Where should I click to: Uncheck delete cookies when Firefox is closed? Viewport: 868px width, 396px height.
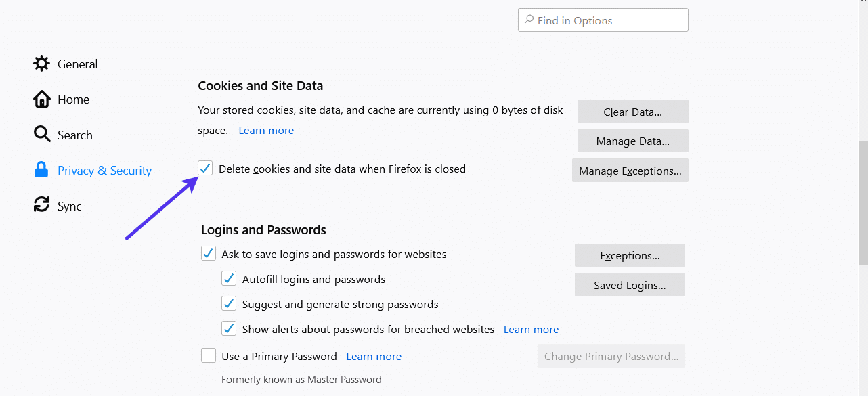[x=204, y=168]
